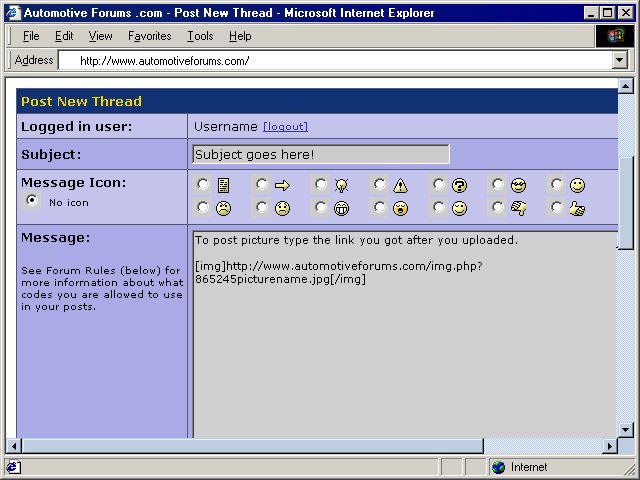Click into the Subject text field
The image size is (640, 480).
click(321, 154)
